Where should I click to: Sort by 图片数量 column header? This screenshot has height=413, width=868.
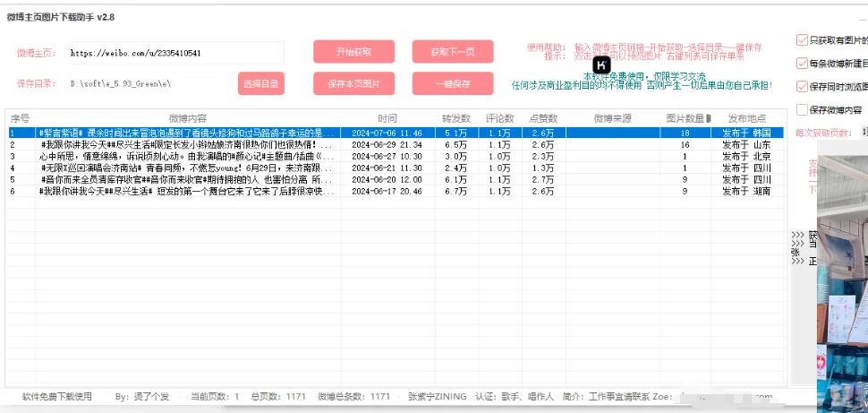[685, 118]
